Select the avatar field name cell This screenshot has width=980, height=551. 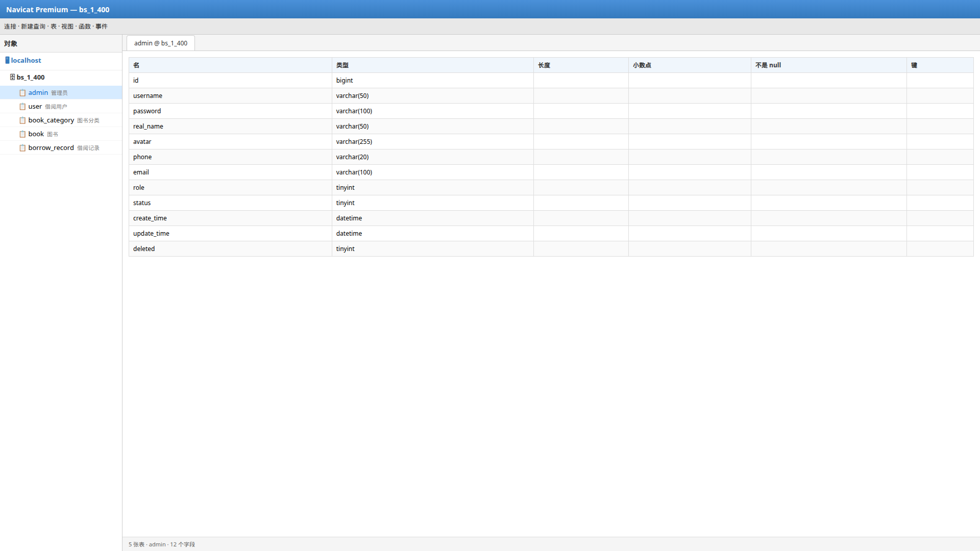pos(230,142)
